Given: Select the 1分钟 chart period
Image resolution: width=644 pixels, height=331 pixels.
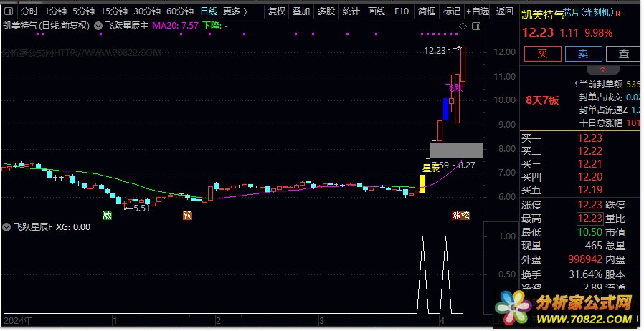Looking at the screenshot, I should click(55, 11).
